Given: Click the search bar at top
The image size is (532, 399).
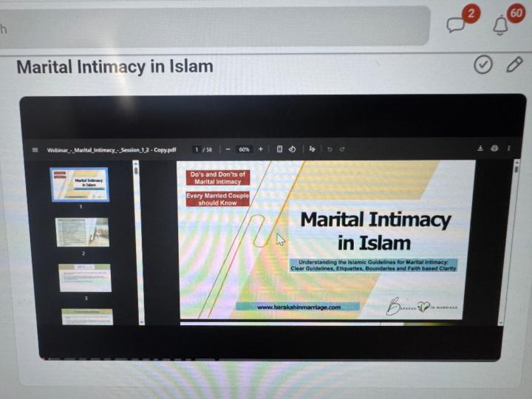Looking at the screenshot, I should click(x=214, y=27).
